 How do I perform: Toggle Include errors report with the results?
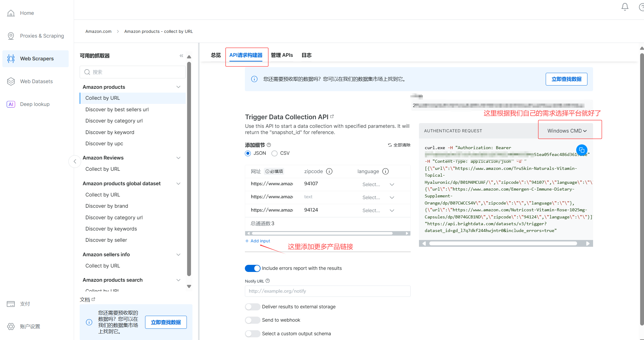253,268
